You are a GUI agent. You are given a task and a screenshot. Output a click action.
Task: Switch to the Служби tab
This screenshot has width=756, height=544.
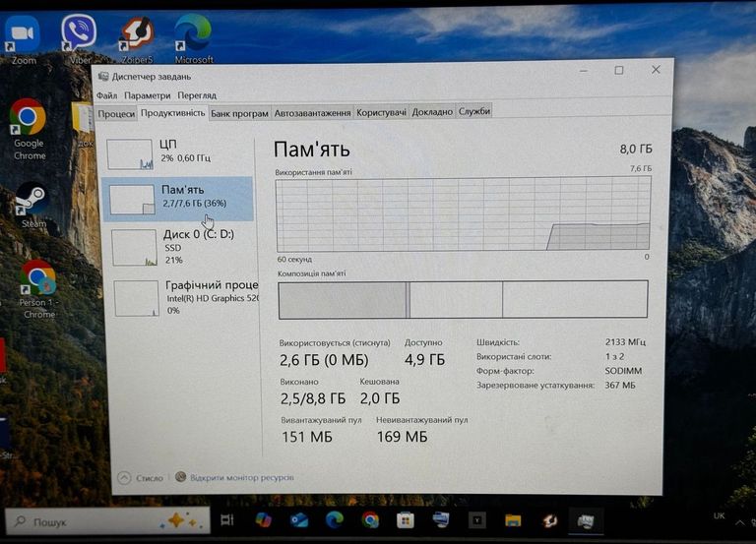[x=474, y=111]
